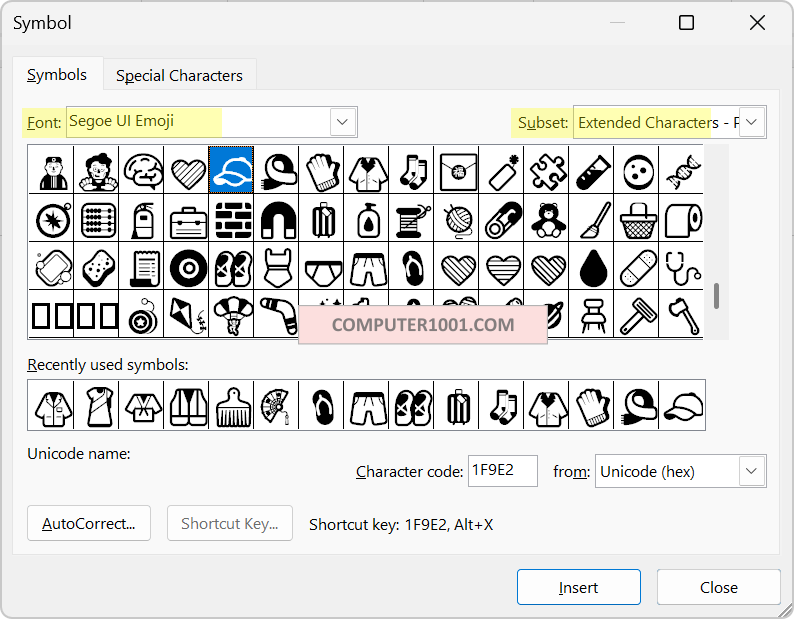Click the symbol grid scrollbar thumb
The image size is (794, 619).
coord(716,296)
